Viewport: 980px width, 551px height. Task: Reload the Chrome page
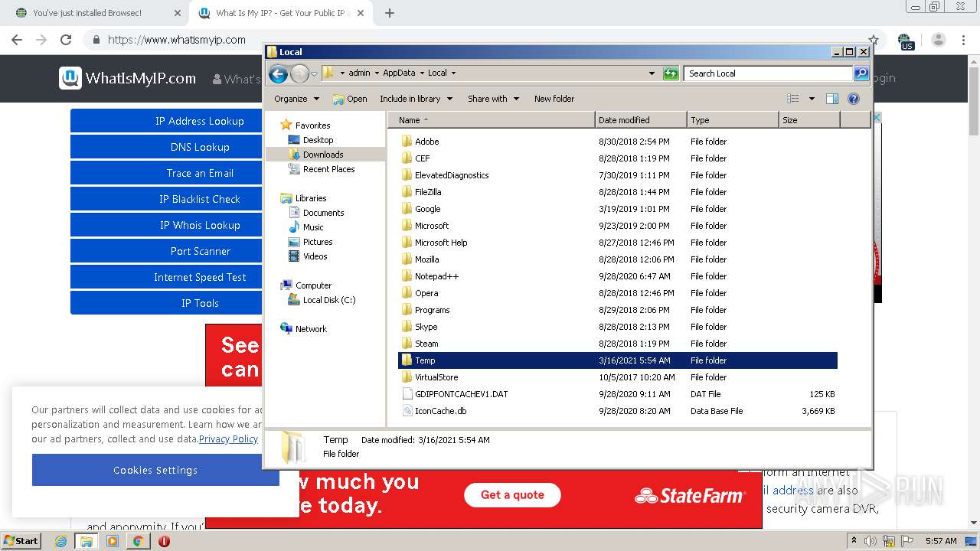[66, 40]
